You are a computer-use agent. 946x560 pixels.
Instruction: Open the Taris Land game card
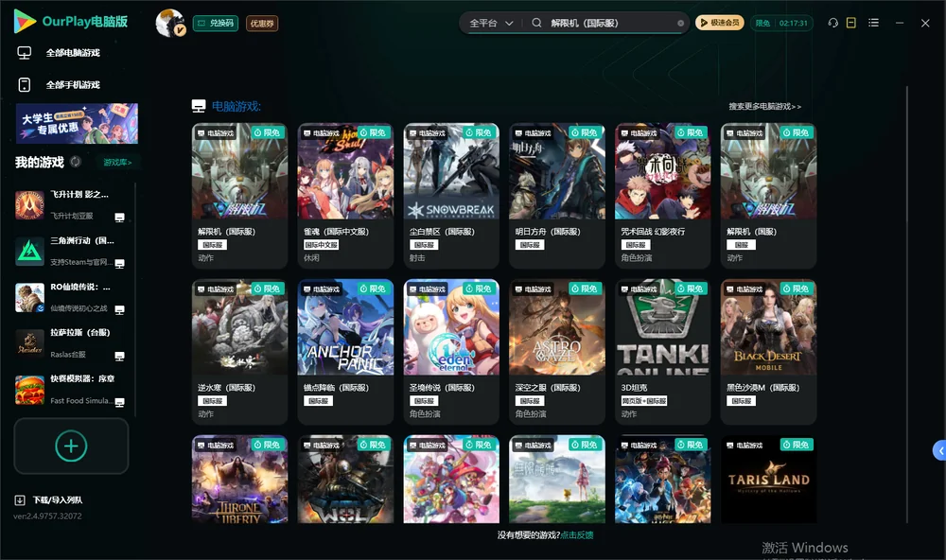pos(768,480)
